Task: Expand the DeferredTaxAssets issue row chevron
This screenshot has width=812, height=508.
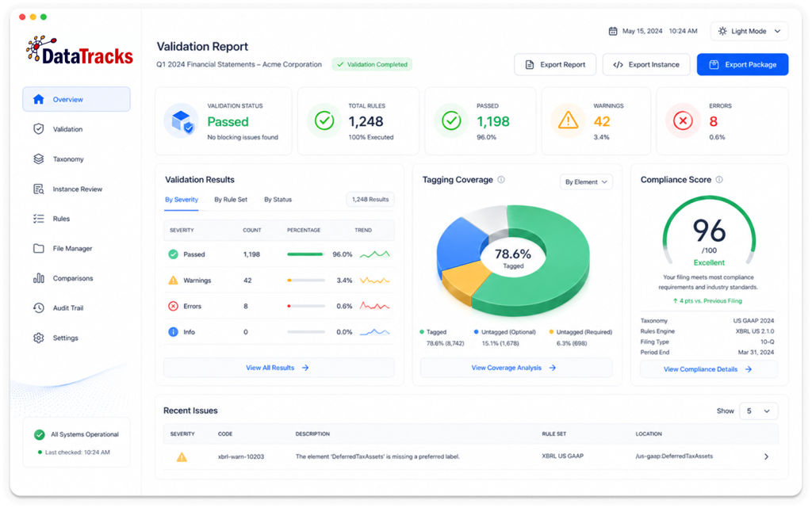Action: (766, 456)
